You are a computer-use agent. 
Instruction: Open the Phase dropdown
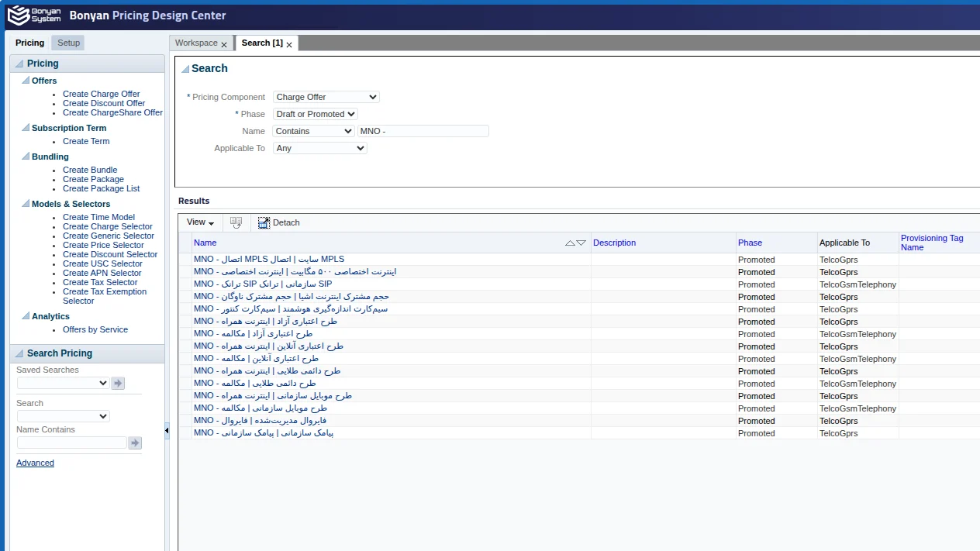(315, 114)
